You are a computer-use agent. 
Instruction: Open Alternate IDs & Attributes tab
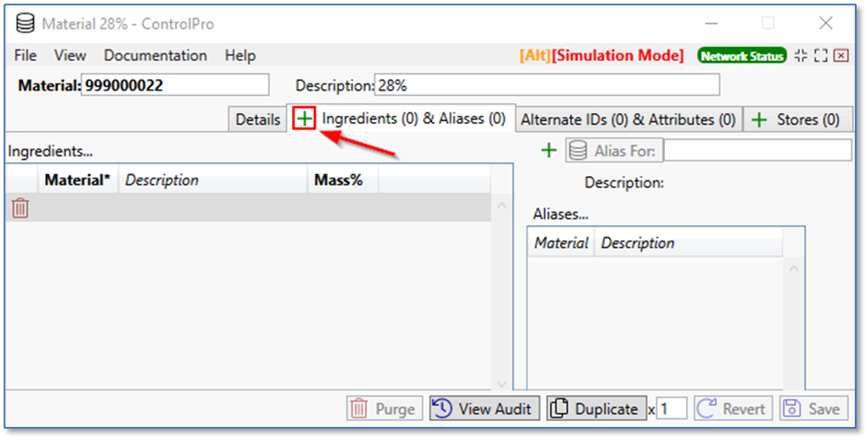click(628, 119)
